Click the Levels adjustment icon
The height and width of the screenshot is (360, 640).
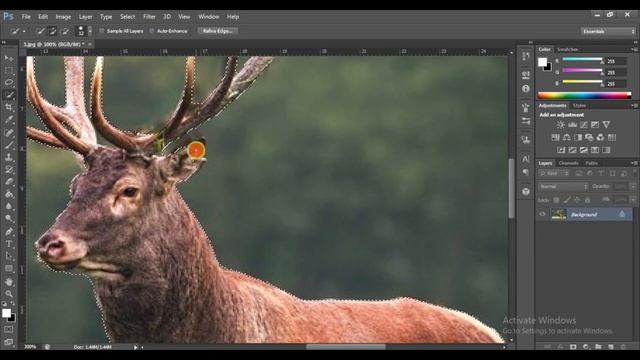(572, 125)
